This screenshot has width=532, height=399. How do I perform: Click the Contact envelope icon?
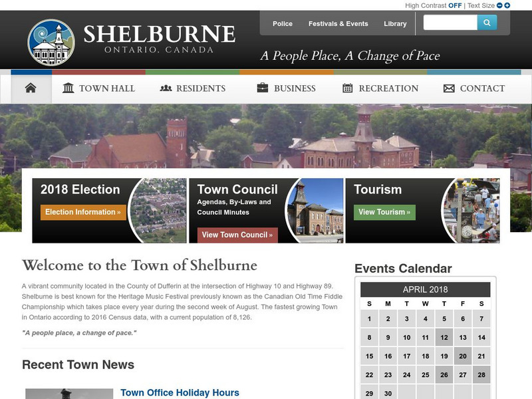(x=448, y=87)
